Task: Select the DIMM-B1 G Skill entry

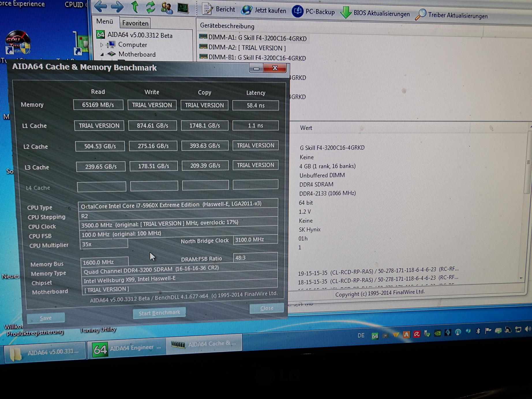Action: pos(257,58)
